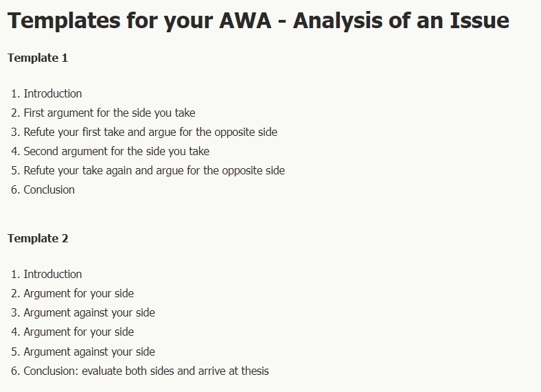Select 'Refute your first take' list item

point(150,132)
